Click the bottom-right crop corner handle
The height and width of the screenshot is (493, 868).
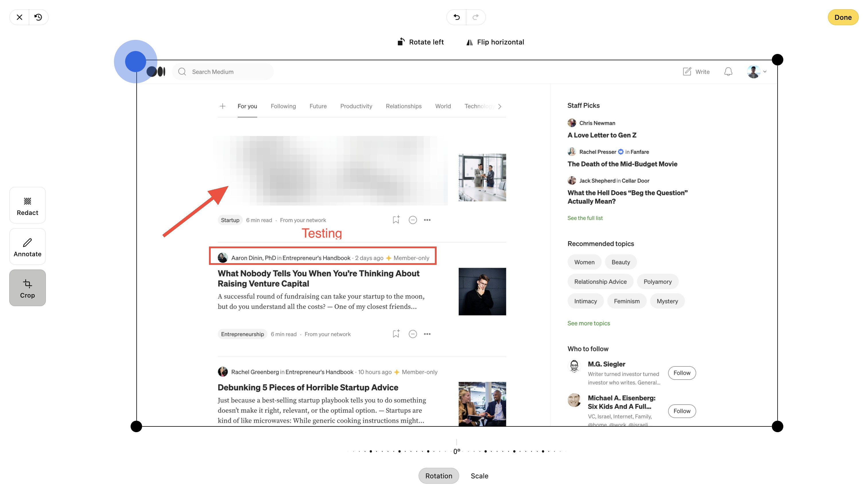tap(777, 426)
